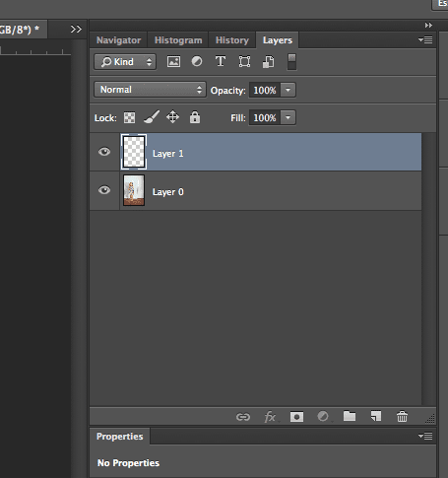448x478 pixels.
Task: Switch to the History tab
Action: coord(232,40)
